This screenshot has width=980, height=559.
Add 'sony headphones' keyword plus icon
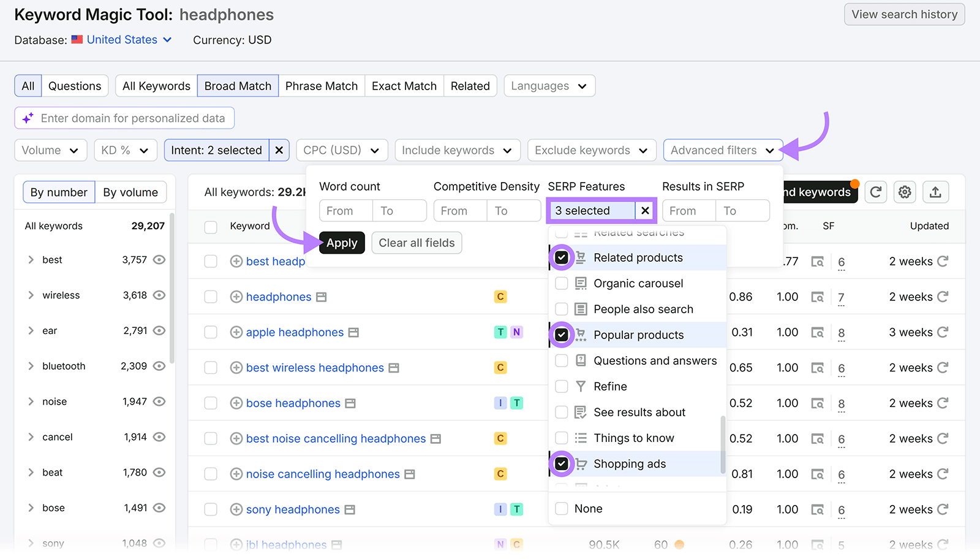point(236,509)
